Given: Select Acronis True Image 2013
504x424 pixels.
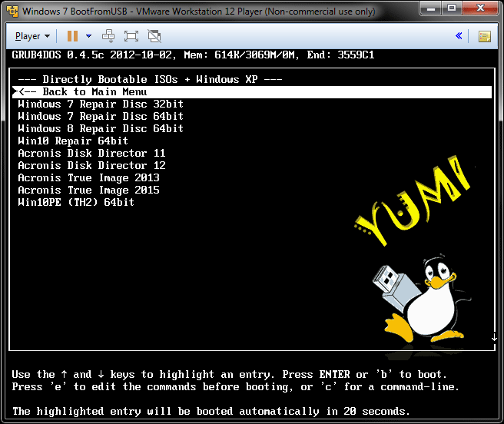Looking at the screenshot, I should pyautogui.click(x=88, y=177).
